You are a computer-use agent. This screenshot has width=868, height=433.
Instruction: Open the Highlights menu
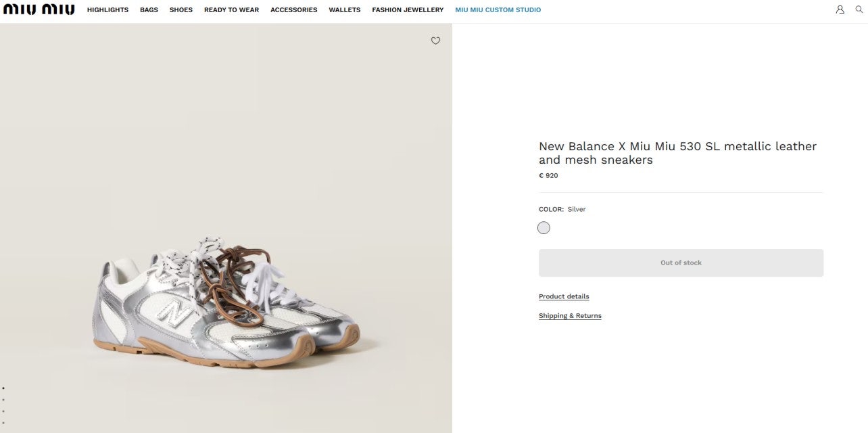(107, 10)
